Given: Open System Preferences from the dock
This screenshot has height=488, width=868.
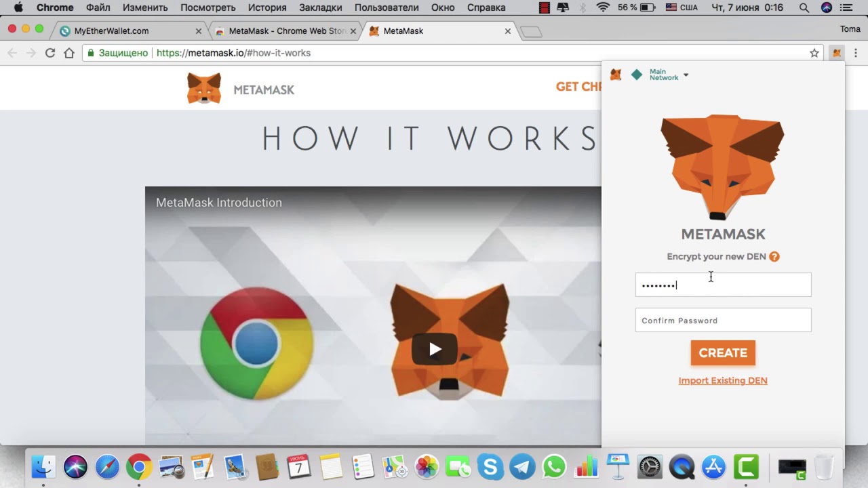Looking at the screenshot, I should click(650, 467).
